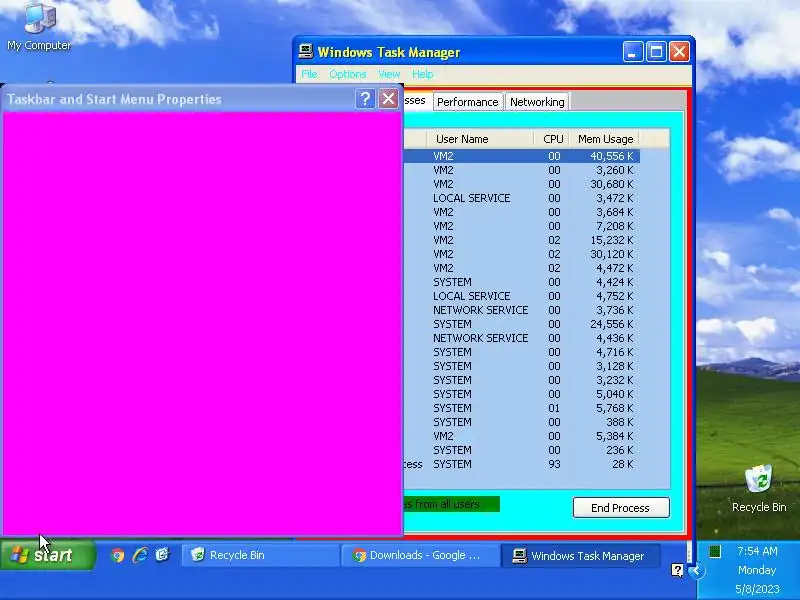
Task: Click the green CPU usage tray icon
Action: 715,551
